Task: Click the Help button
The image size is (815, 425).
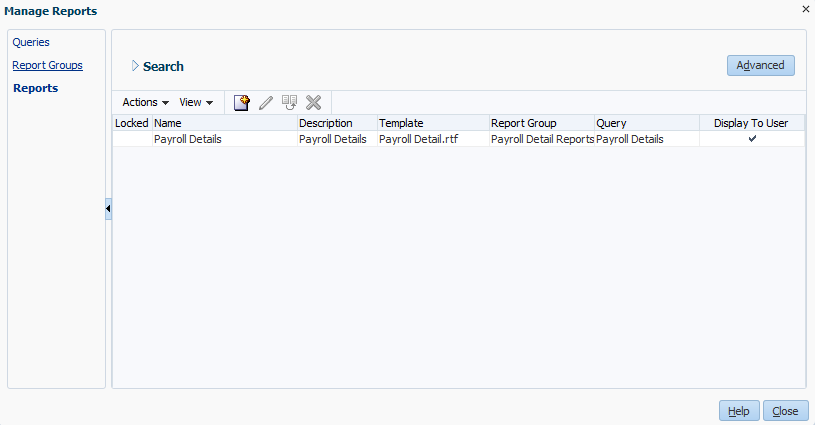Action: (x=739, y=411)
